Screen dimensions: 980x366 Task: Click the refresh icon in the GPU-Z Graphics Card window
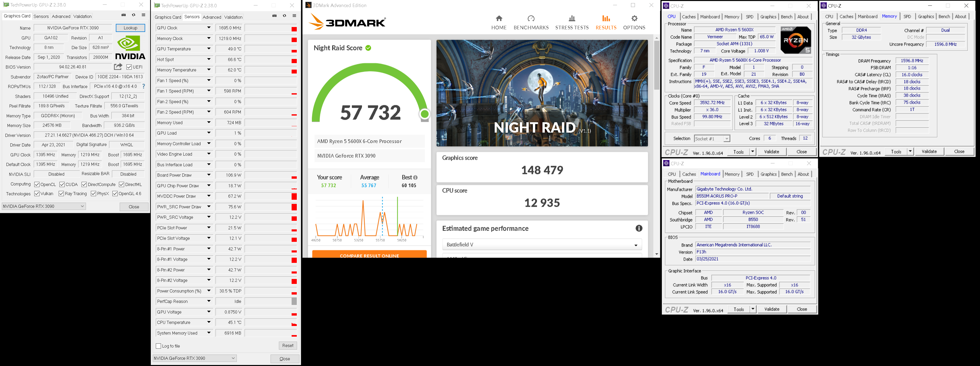tap(133, 15)
